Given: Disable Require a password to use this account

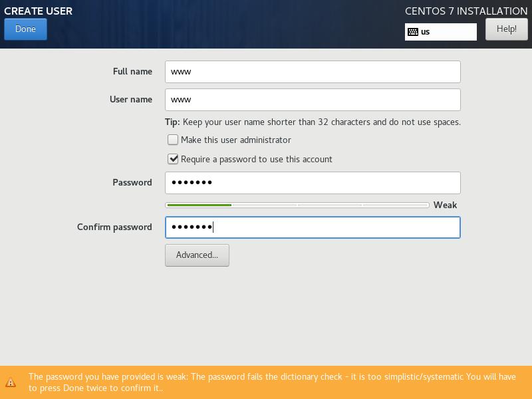Looking at the screenshot, I should 173,159.
